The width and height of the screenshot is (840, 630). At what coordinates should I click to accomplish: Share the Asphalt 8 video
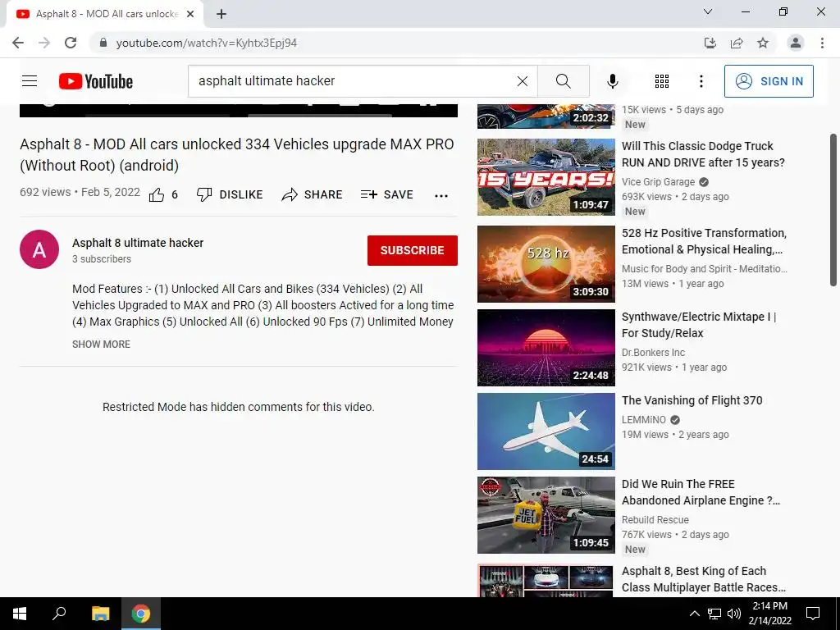coord(312,194)
